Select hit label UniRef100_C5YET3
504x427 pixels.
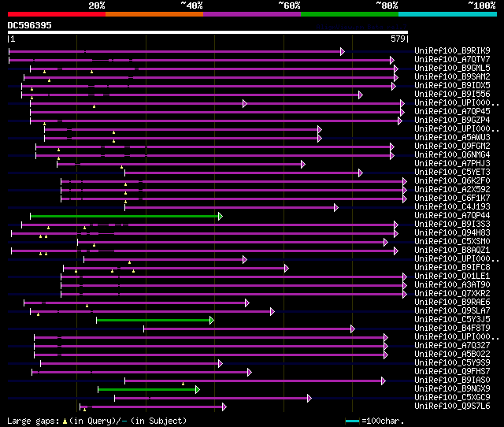[x=452, y=173]
